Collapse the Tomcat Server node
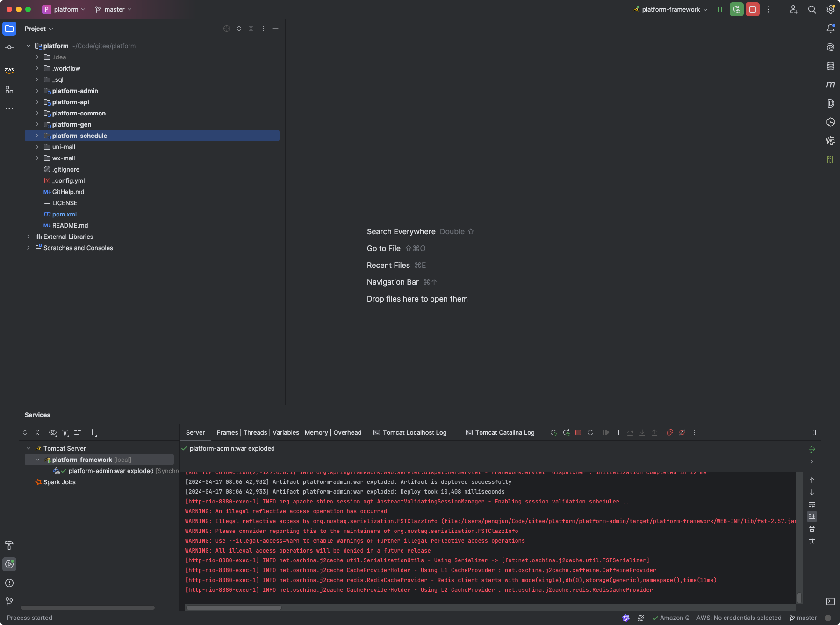This screenshot has width=840, height=625. point(29,448)
